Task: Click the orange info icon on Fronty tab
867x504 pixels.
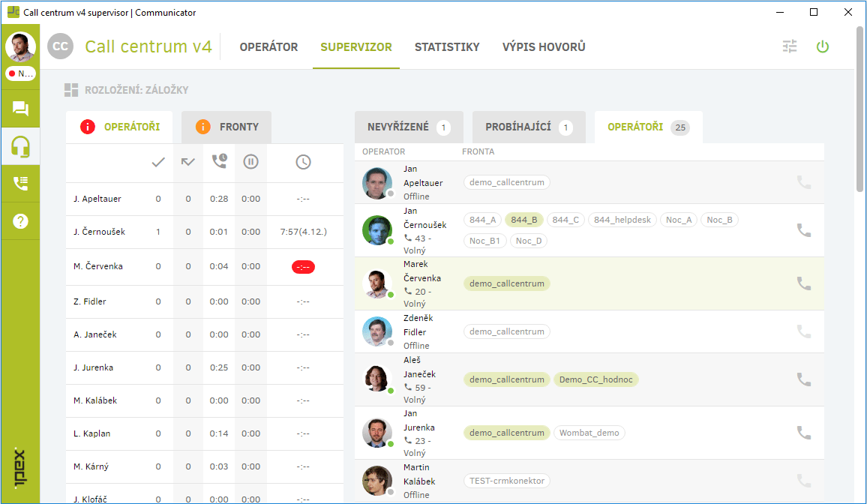Action: point(203,127)
